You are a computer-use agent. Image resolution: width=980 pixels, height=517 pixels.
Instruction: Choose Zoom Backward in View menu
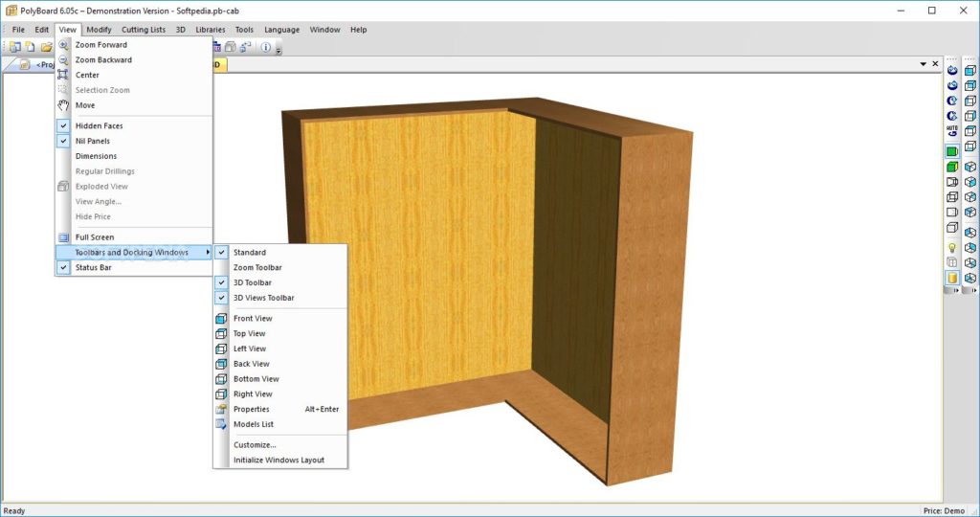point(134,60)
